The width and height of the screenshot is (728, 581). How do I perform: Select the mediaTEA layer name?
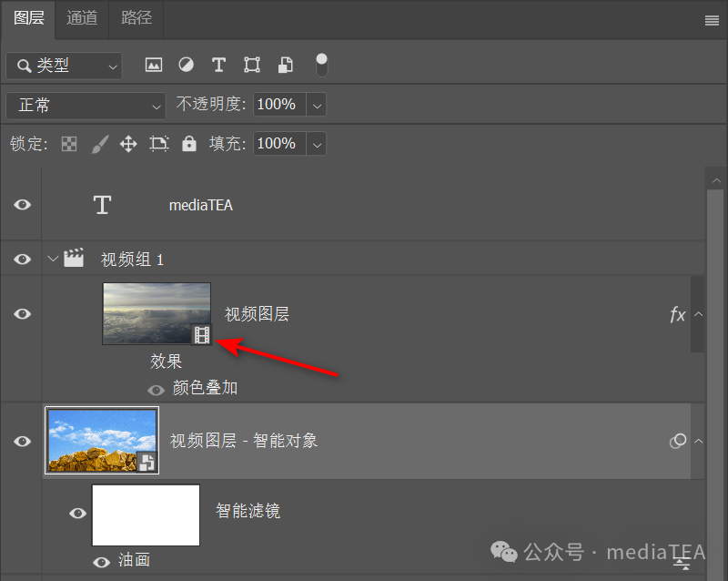click(x=200, y=205)
